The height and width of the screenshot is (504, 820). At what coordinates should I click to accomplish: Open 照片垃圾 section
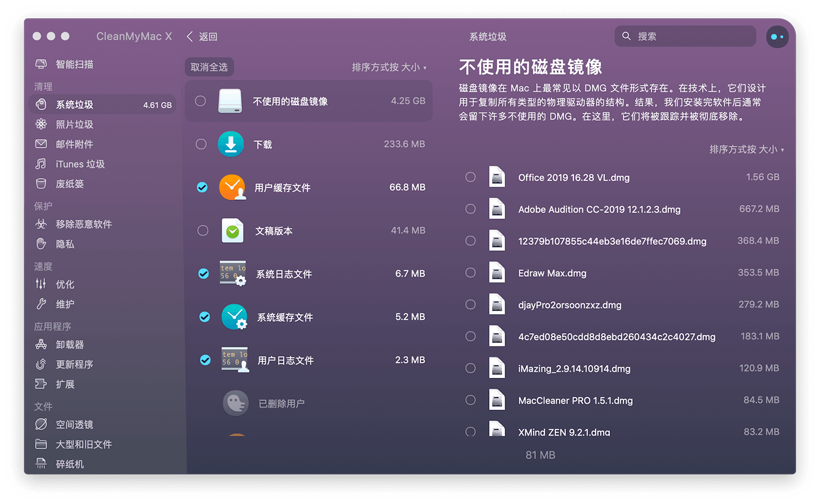click(74, 124)
